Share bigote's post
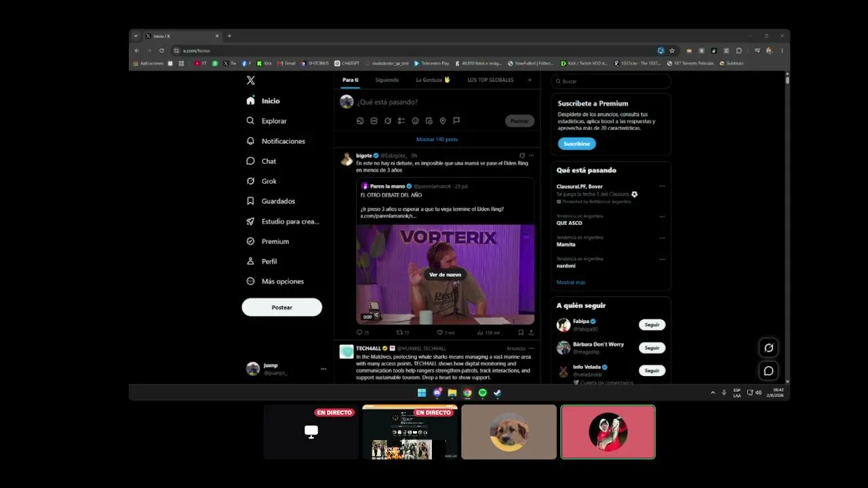Screen dimensions: 868x488 (531, 333)
